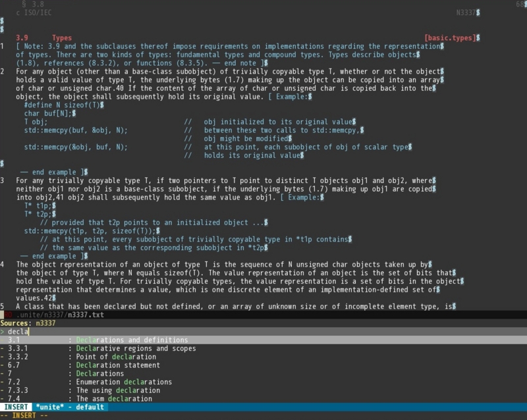Click the '§ 3.8' header text
The image size is (527, 420).
[33, 4]
